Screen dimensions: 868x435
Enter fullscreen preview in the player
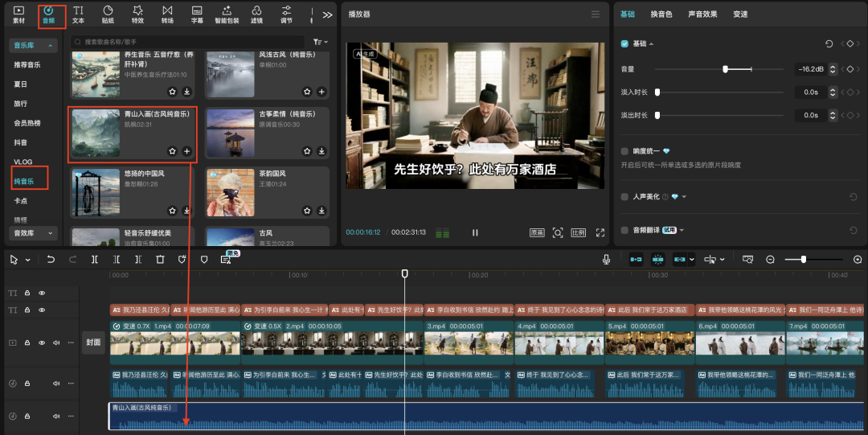[x=600, y=233]
